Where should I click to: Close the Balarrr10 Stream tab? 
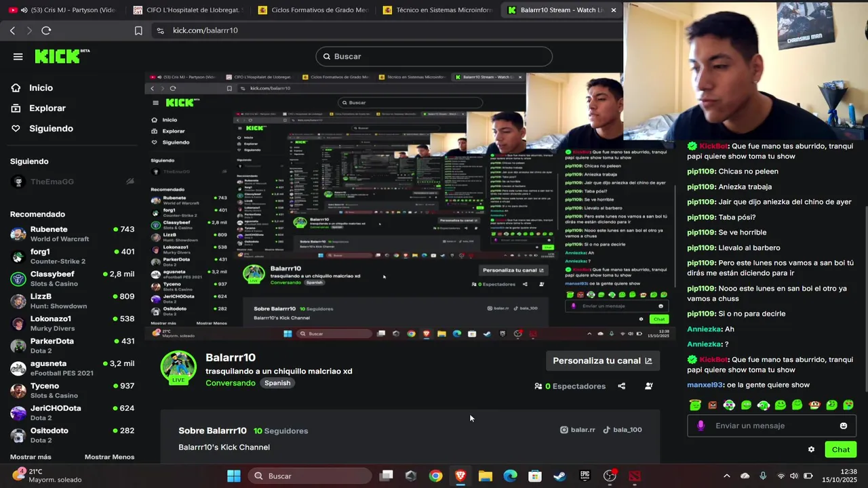click(613, 10)
